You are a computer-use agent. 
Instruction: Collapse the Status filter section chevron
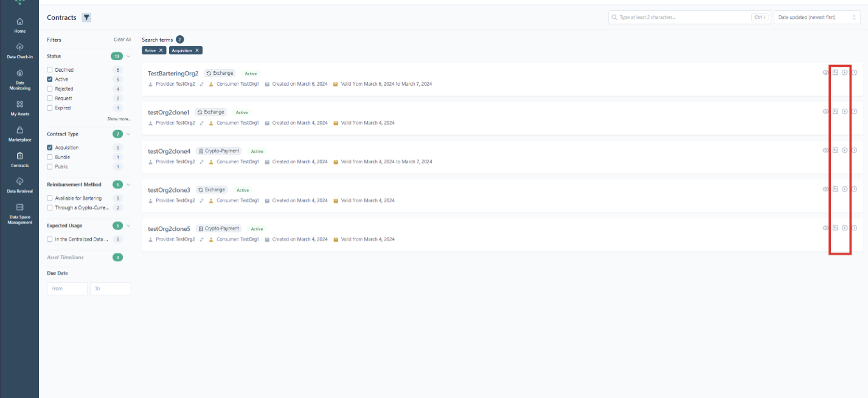click(128, 57)
